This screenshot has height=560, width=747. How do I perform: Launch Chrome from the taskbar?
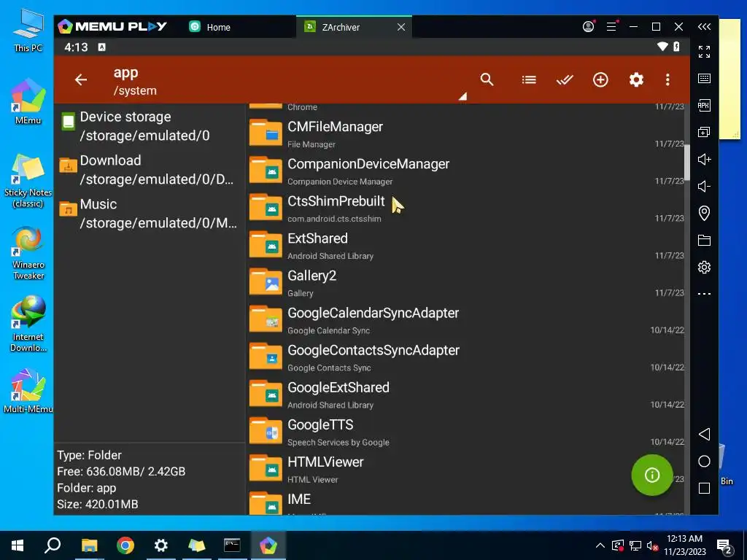[x=125, y=545]
